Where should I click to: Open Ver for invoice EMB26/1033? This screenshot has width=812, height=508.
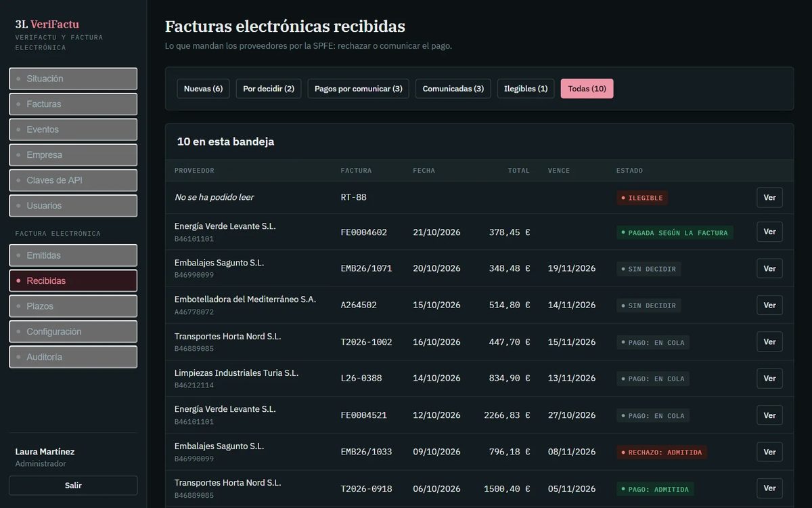click(769, 452)
